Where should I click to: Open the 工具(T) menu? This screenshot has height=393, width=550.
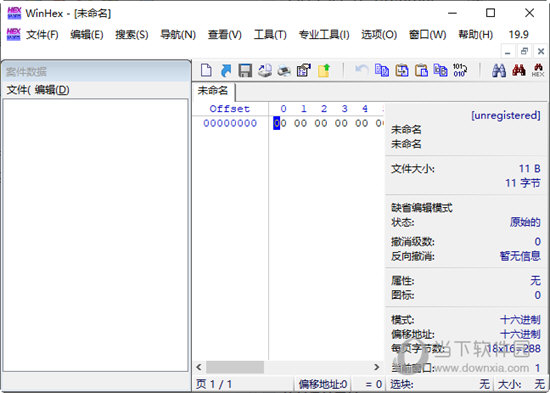(x=270, y=34)
